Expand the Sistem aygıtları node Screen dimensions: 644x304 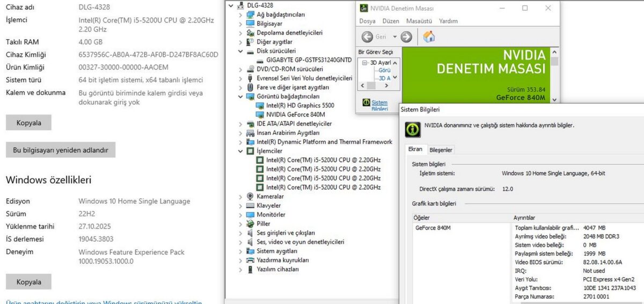pyautogui.click(x=240, y=251)
